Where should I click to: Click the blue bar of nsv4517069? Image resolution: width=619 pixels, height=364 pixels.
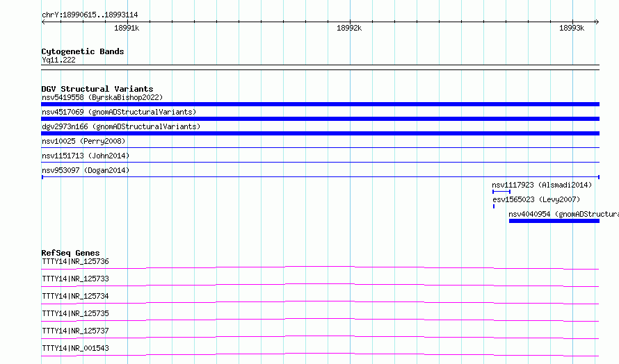320,119
